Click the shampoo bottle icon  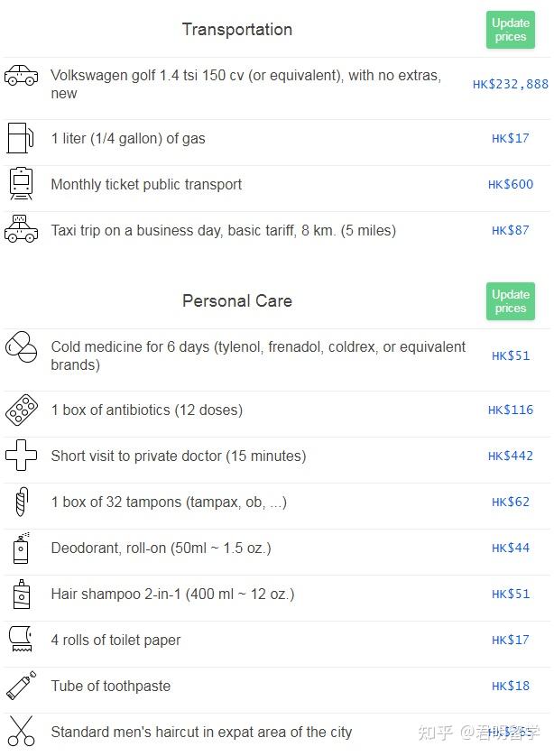tap(21, 594)
